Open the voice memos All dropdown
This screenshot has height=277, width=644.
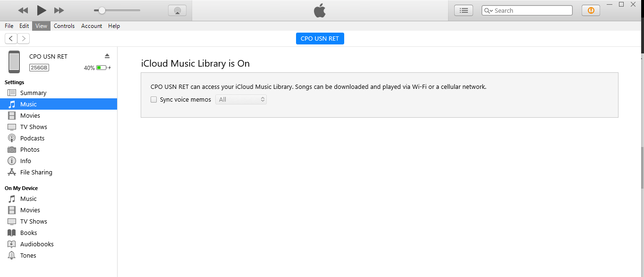tap(241, 99)
